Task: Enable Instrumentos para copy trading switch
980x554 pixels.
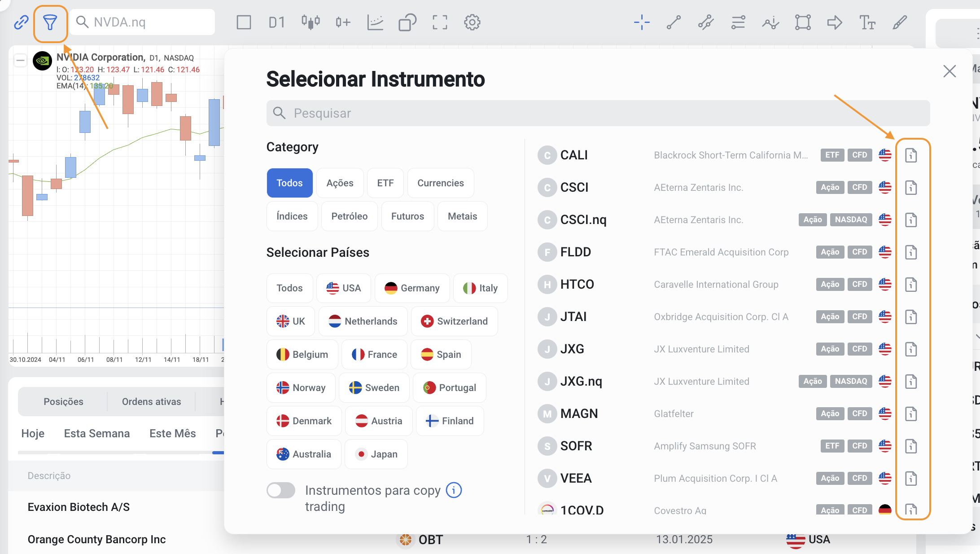Action: point(281,490)
